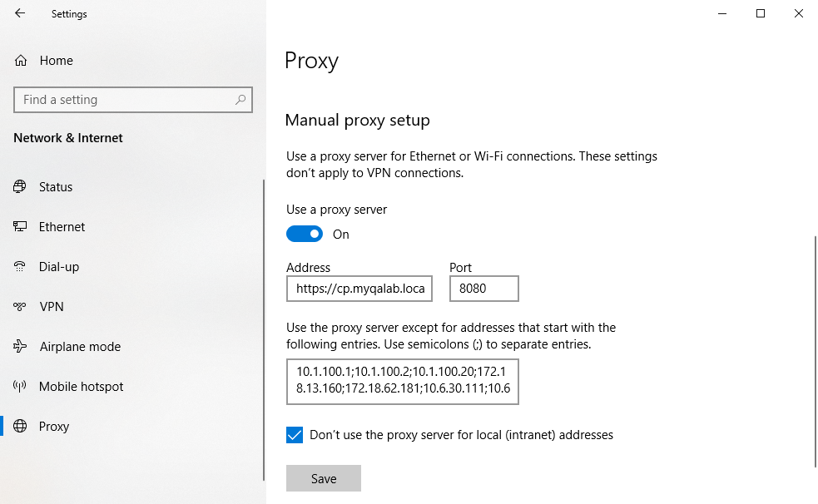Click the Ethernet adapter icon
The height and width of the screenshot is (504, 818).
point(19,226)
